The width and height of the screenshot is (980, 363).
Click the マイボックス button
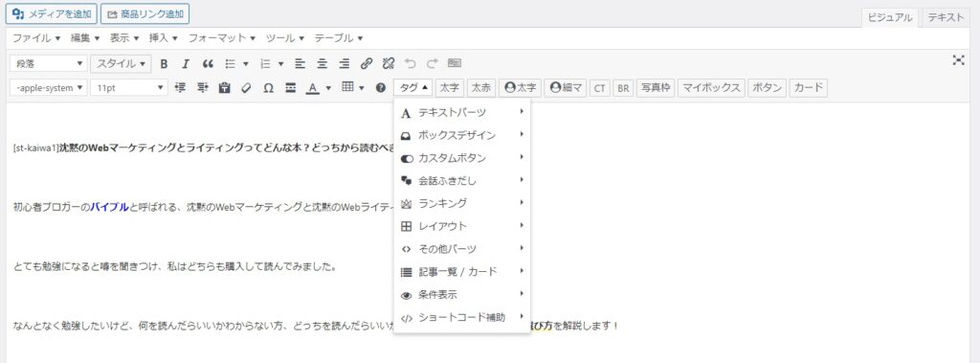click(711, 88)
